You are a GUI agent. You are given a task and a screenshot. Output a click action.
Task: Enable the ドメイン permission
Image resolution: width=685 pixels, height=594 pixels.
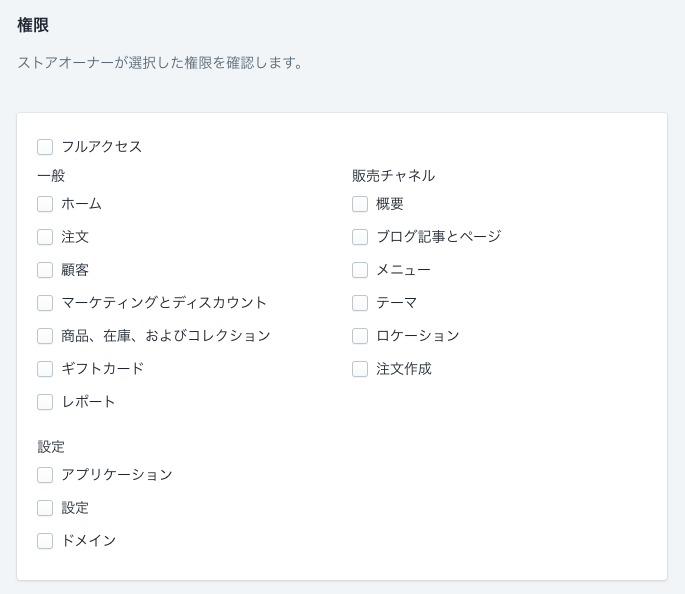(45, 541)
